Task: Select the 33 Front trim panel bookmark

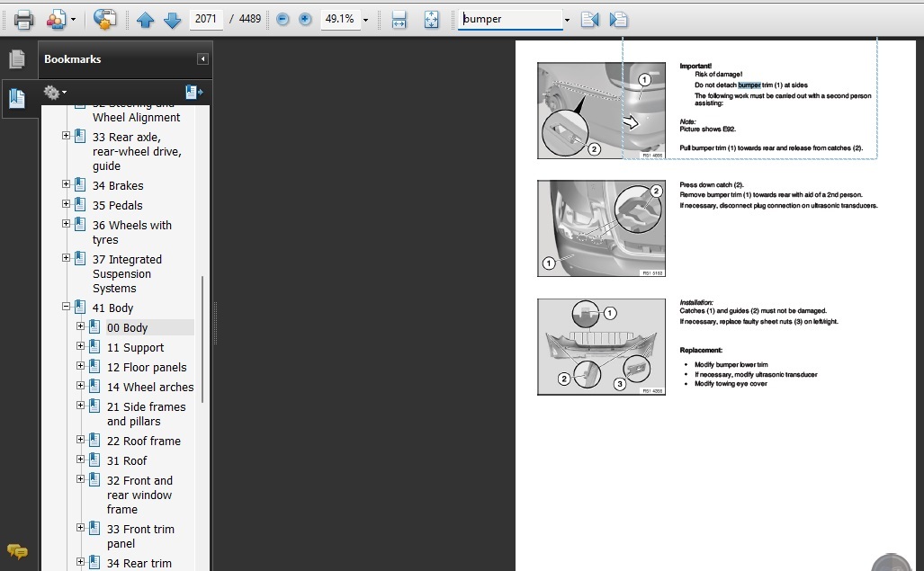Action: pos(140,536)
